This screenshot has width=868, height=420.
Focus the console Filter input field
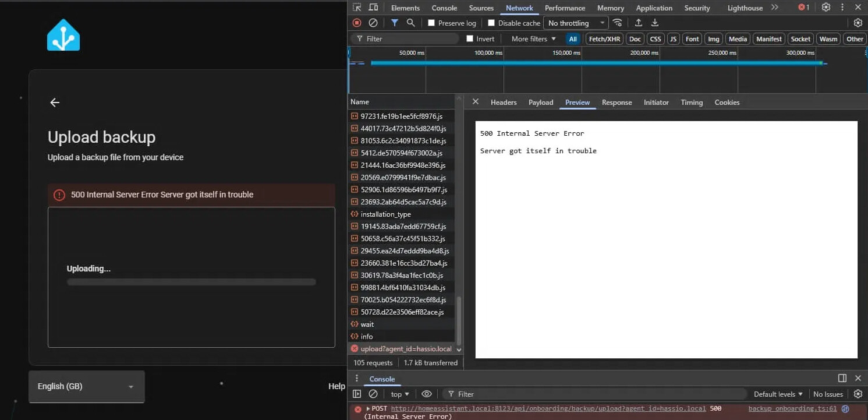(595, 394)
